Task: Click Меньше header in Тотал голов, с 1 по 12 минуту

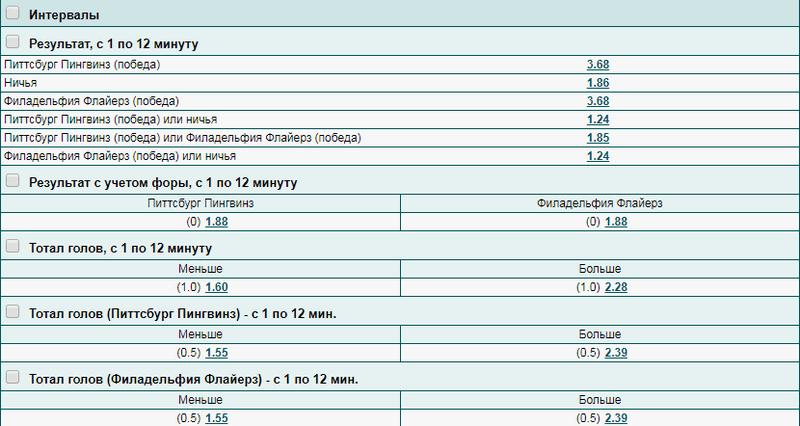Action: pyautogui.click(x=201, y=269)
